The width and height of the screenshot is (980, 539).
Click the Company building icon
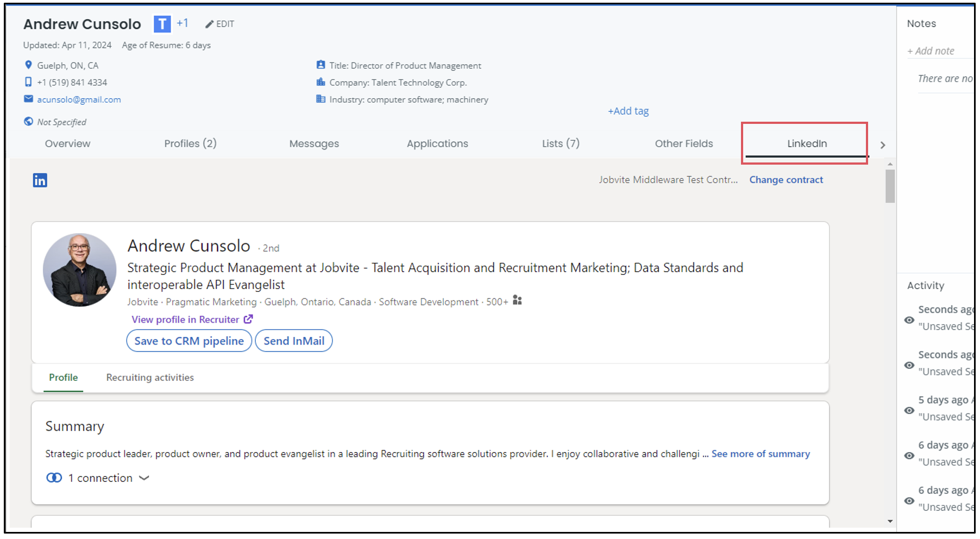(x=321, y=82)
